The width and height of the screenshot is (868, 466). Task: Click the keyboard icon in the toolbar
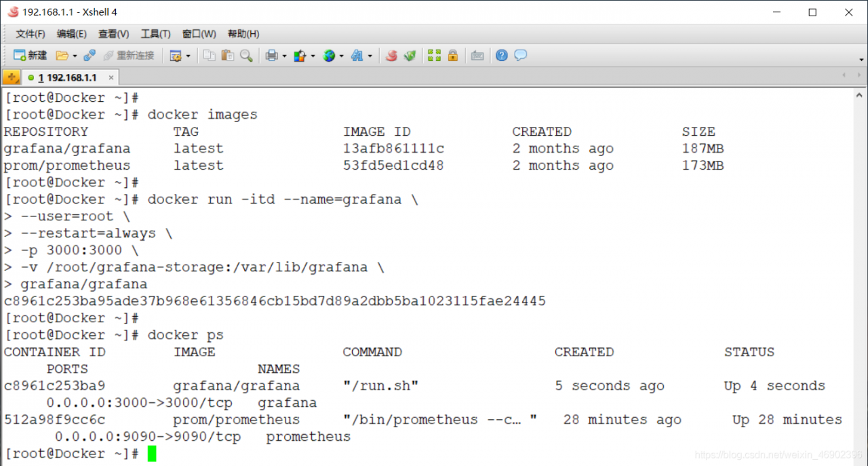coord(477,56)
